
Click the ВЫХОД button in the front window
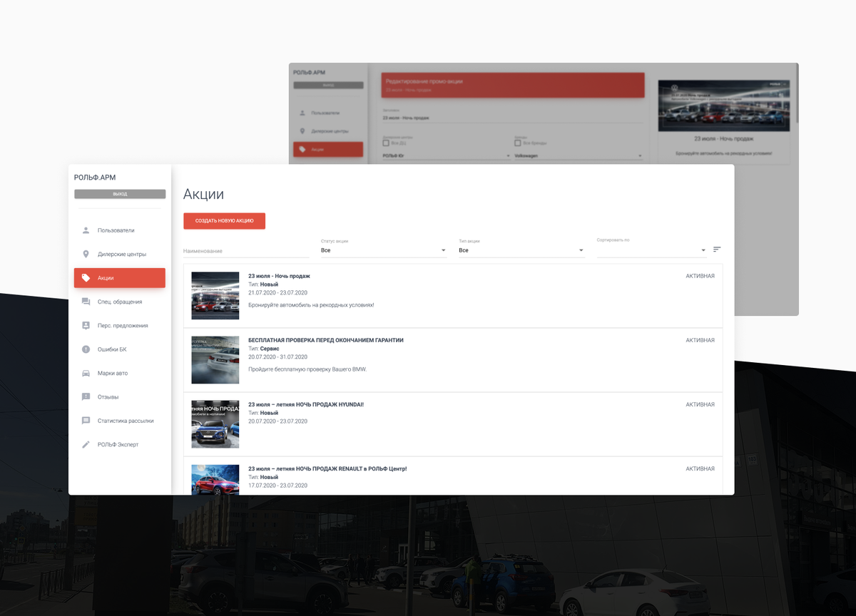point(120,194)
